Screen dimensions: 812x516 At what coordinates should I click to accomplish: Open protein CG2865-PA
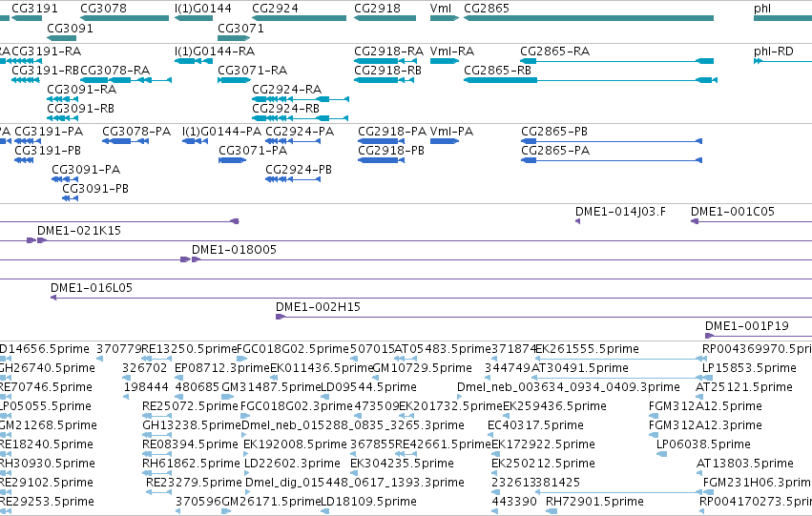pos(612,160)
